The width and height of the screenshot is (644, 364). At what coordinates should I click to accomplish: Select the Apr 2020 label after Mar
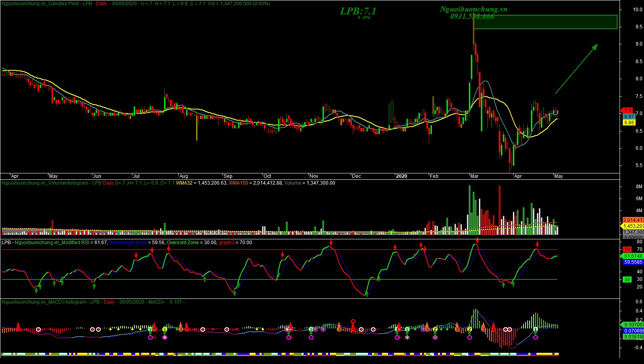pos(518,176)
